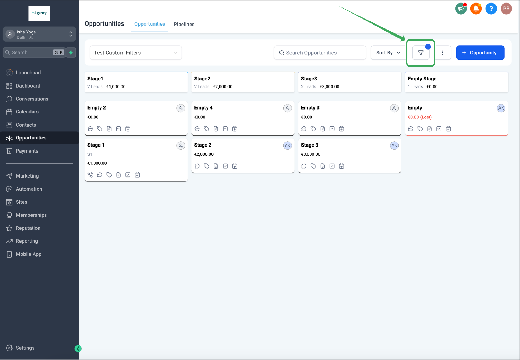Open the user profile avatar
The width and height of the screenshot is (520, 360).
(x=506, y=8)
